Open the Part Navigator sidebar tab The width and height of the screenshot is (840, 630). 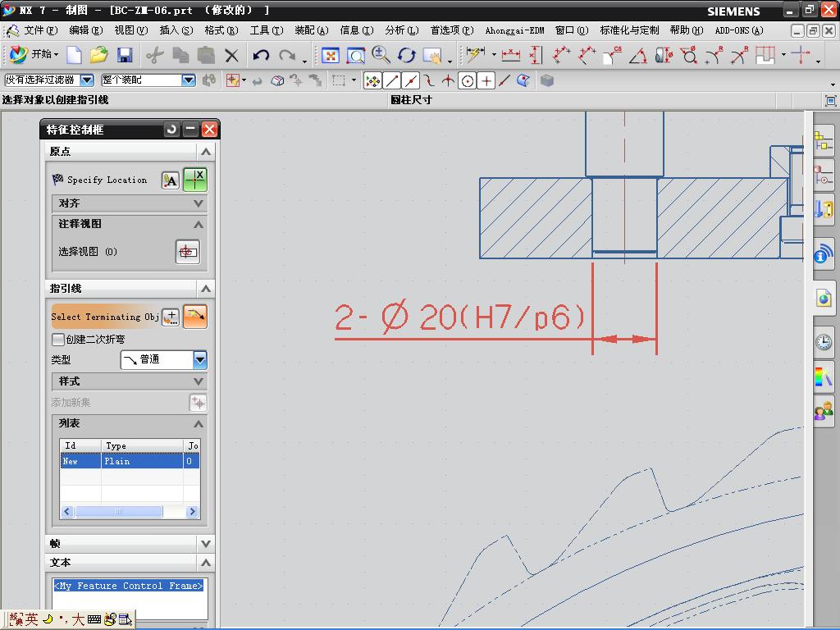(824, 175)
